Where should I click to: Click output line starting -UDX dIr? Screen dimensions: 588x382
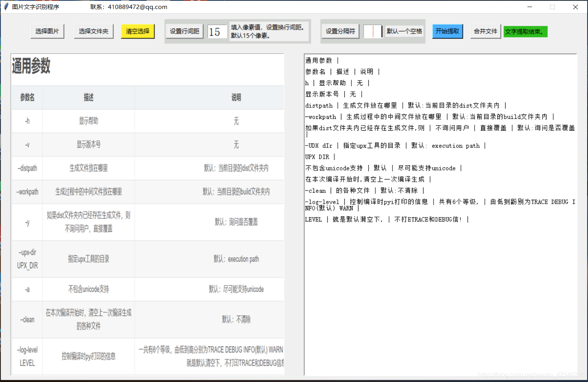(x=396, y=146)
